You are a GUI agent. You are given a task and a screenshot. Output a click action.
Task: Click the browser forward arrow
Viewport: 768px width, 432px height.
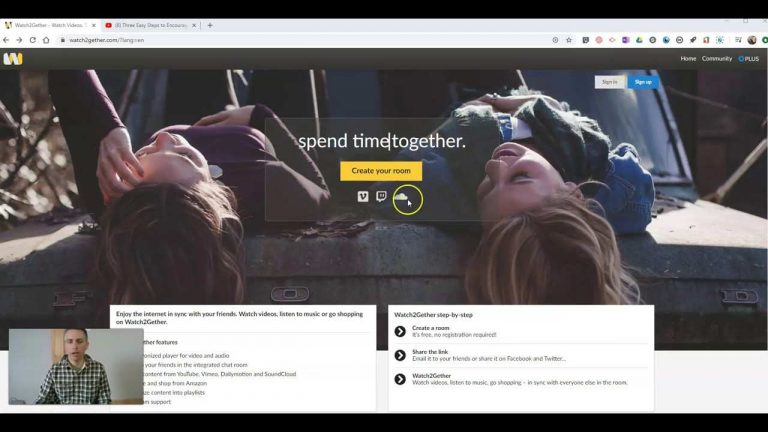tap(19, 40)
